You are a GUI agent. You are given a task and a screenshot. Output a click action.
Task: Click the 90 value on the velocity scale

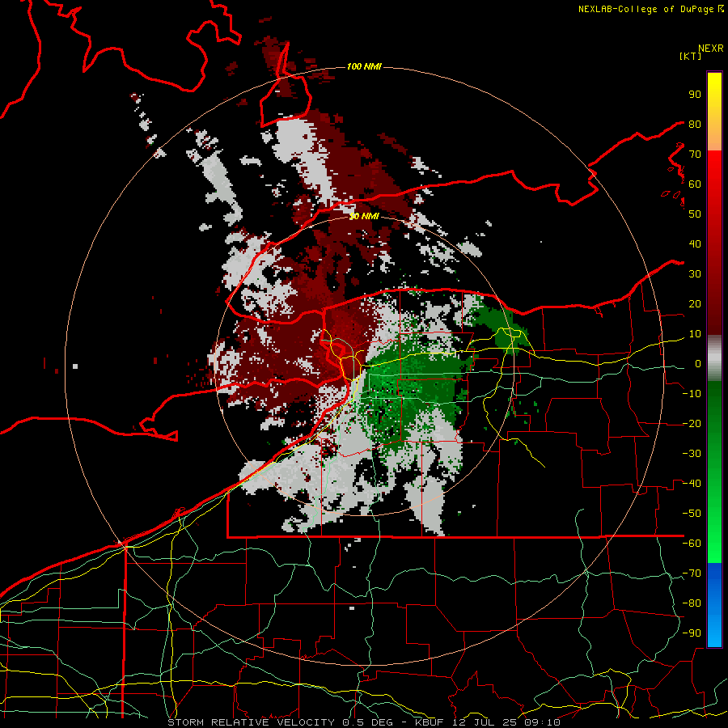tap(695, 95)
